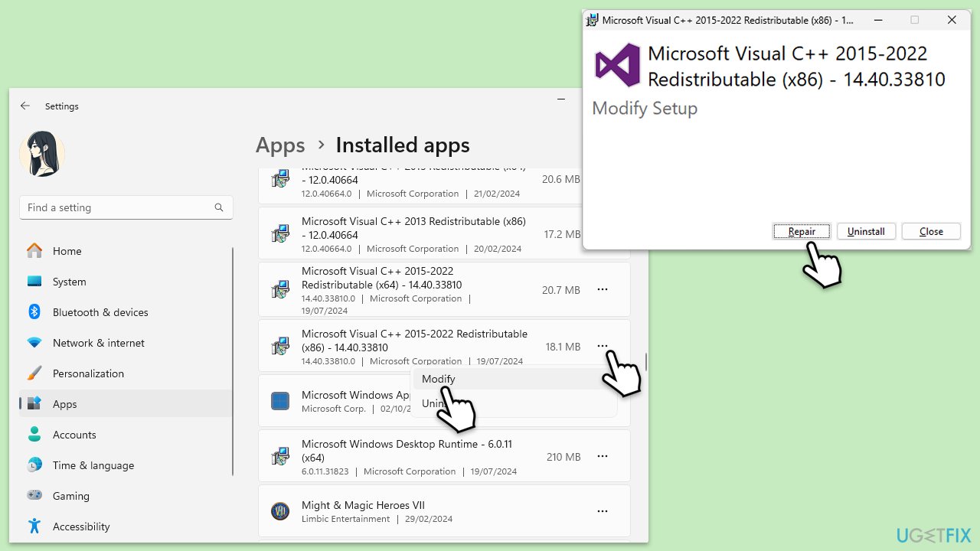Open more options for Visual C++ 2015-2022 x86

(603, 347)
